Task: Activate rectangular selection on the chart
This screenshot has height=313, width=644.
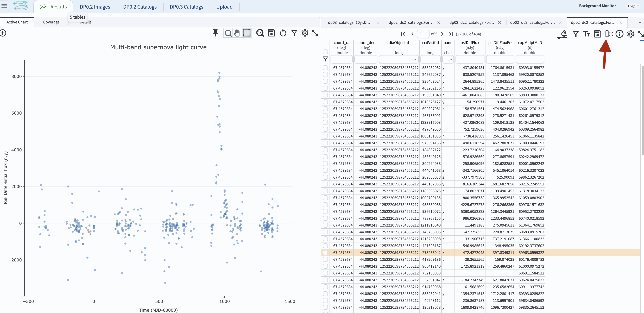Action: coord(247,33)
